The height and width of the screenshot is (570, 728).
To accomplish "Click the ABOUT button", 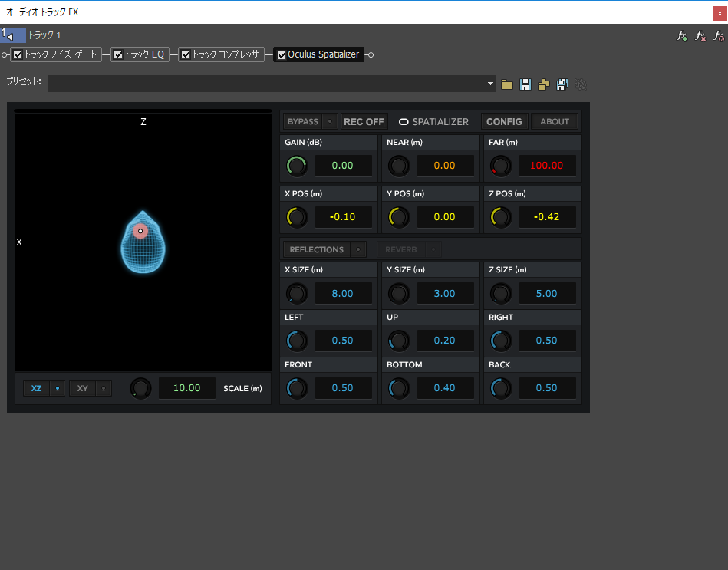I will (554, 121).
